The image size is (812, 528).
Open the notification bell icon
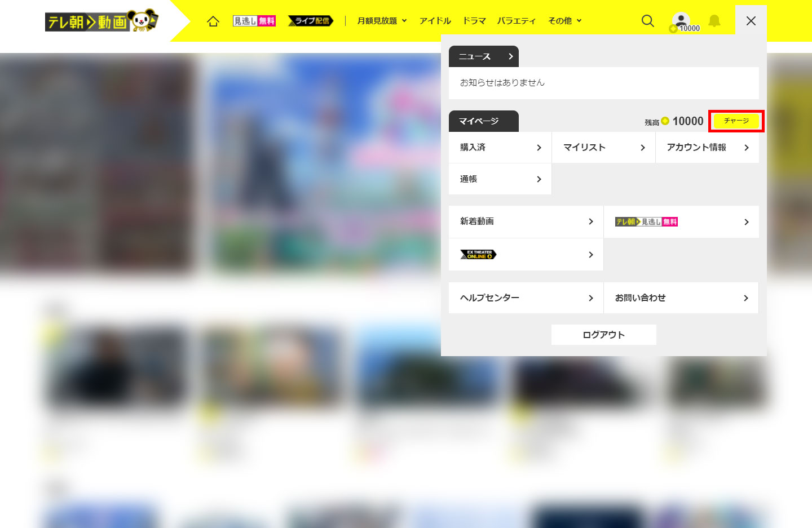coord(714,21)
